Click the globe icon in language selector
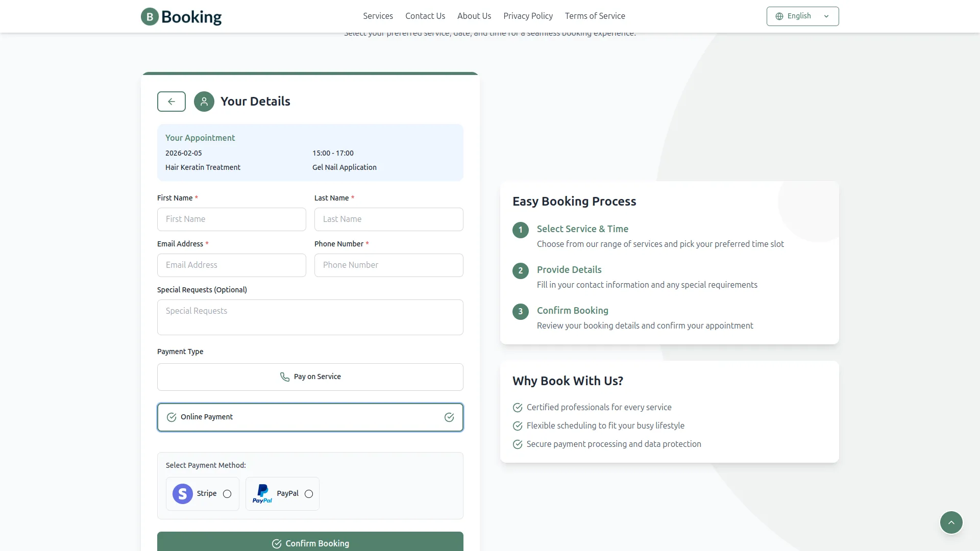The height and width of the screenshot is (551, 980). click(779, 16)
